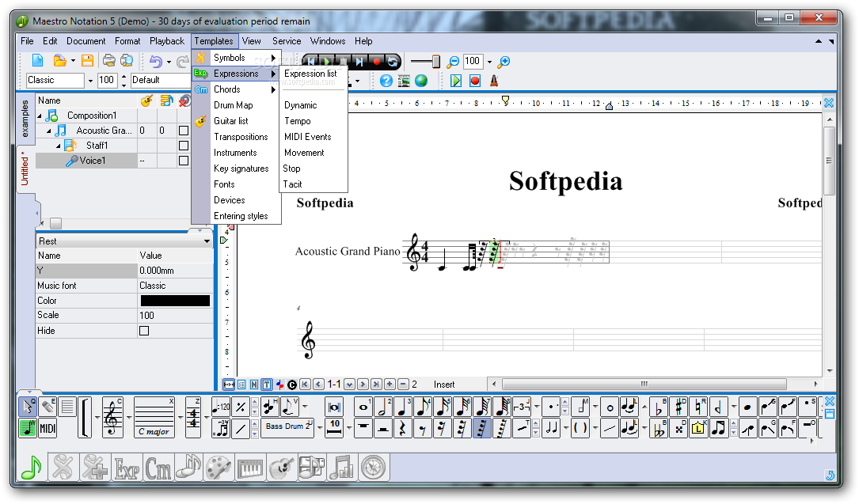Viewport: 859px width, 504px height.
Task: Select the arrow pointer tool
Action: (28, 406)
